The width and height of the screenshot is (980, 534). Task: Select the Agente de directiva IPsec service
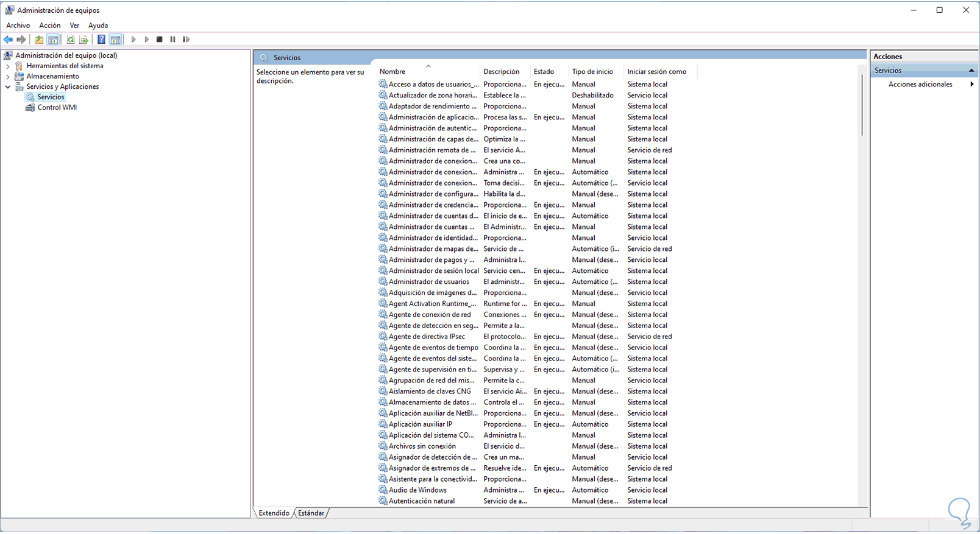427,337
